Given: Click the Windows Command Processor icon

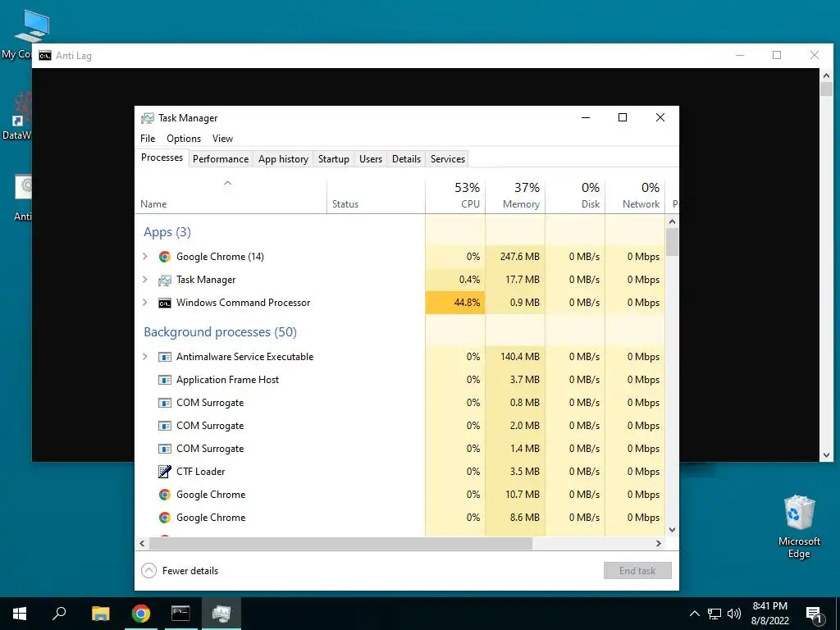Looking at the screenshot, I should click(x=164, y=303).
